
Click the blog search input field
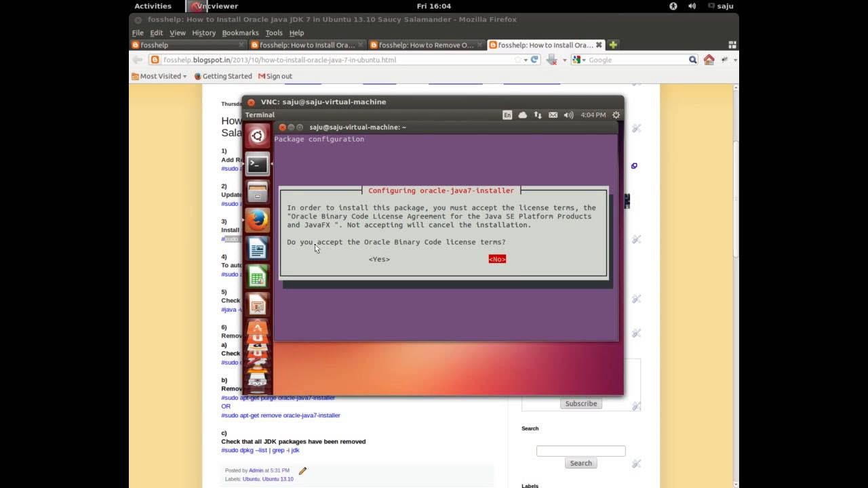pyautogui.click(x=581, y=451)
